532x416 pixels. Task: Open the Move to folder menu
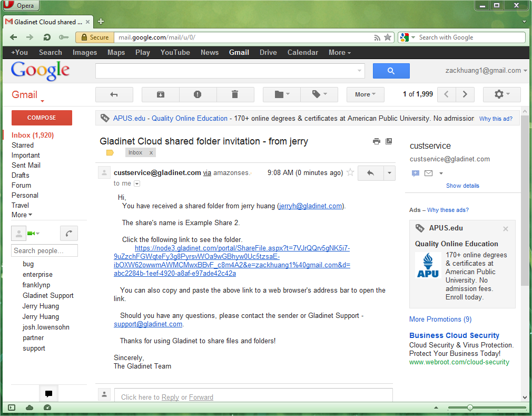[282, 94]
